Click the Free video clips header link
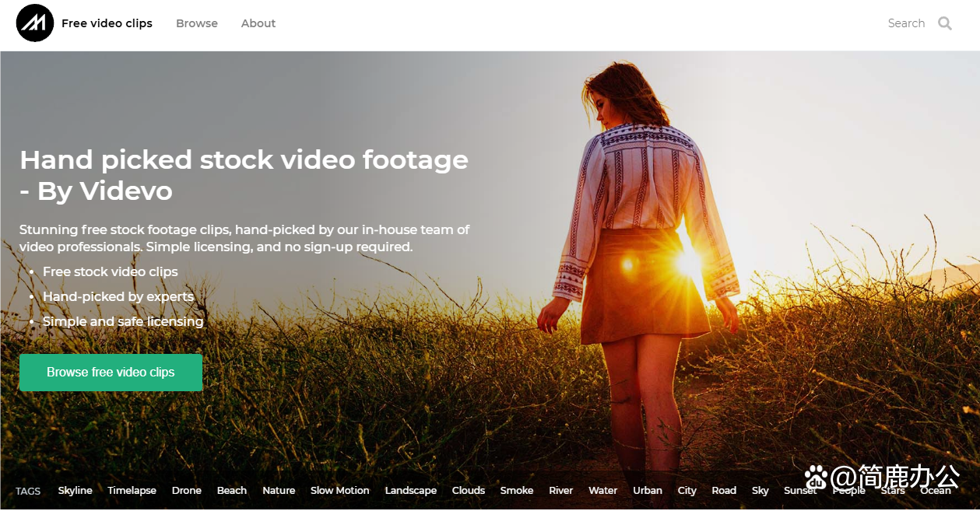980x511 pixels. (107, 23)
